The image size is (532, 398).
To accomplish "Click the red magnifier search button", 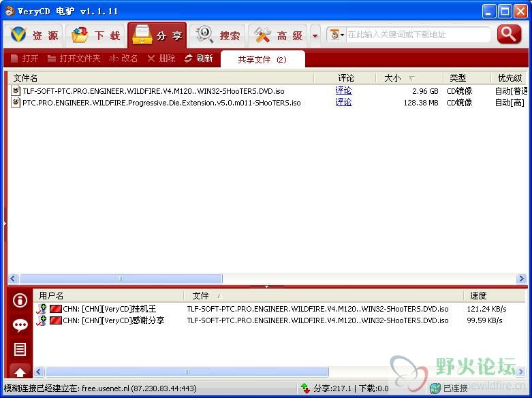I will pyautogui.click(x=509, y=34).
